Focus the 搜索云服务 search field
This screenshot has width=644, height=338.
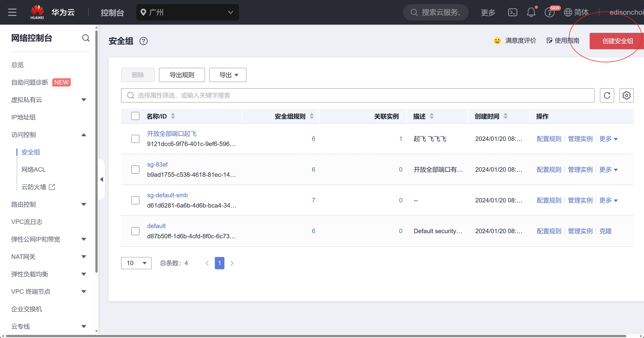(x=435, y=12)
